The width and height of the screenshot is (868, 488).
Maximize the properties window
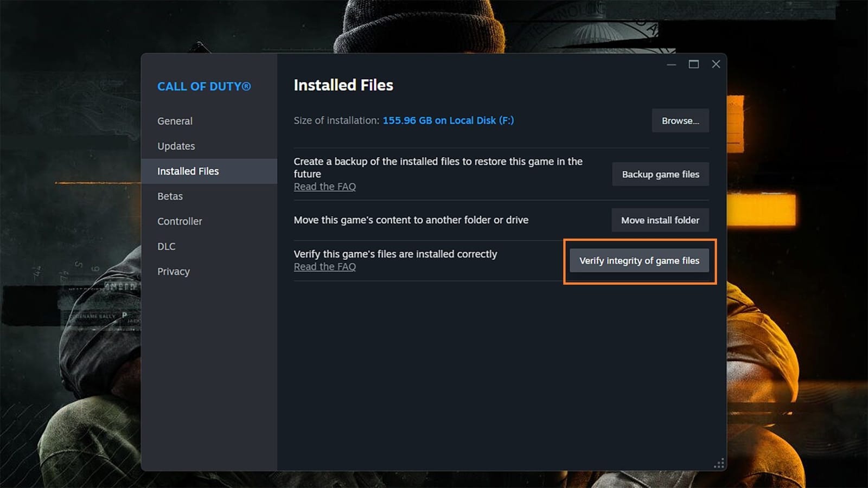(x=693, y=64)
